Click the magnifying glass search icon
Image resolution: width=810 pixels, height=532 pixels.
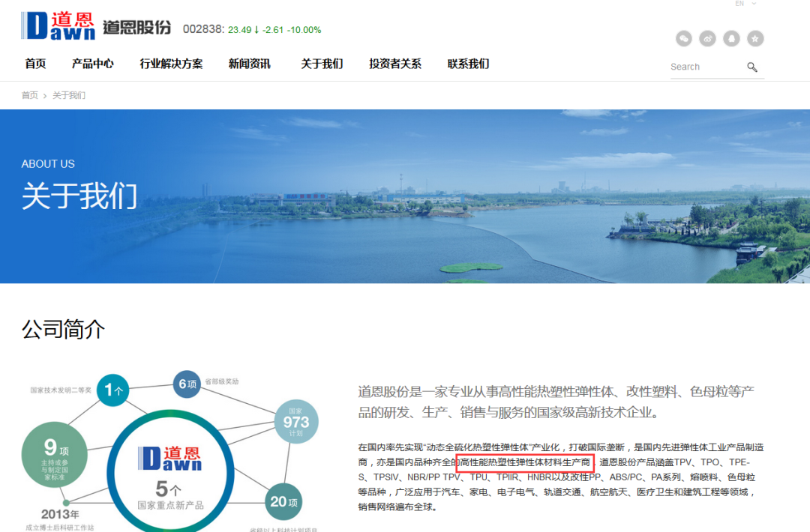752,67
